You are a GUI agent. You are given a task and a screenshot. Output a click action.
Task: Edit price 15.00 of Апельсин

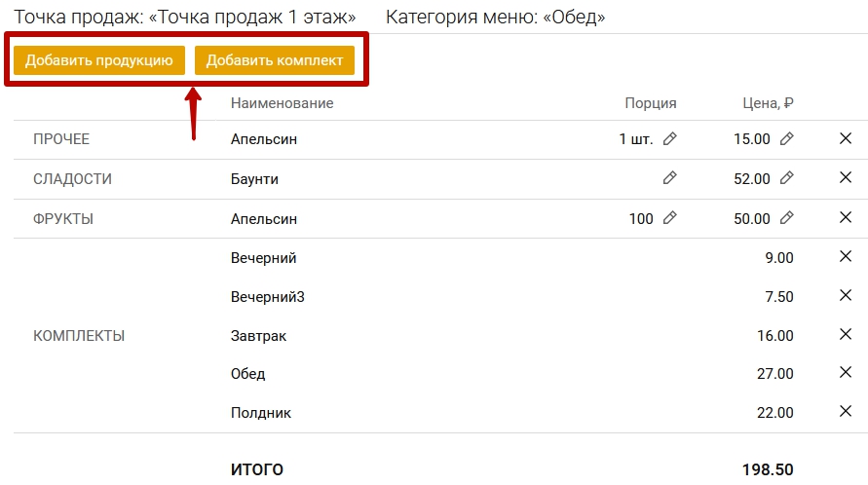786,138
